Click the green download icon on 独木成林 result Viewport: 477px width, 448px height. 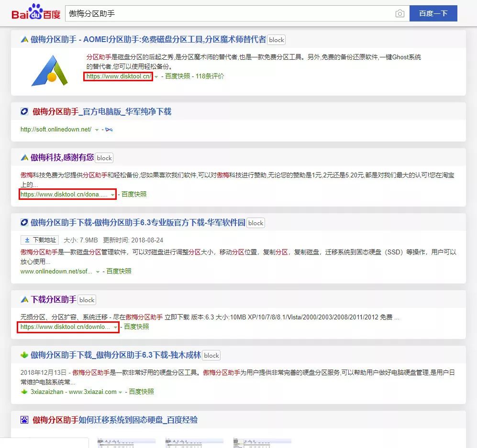23,355
